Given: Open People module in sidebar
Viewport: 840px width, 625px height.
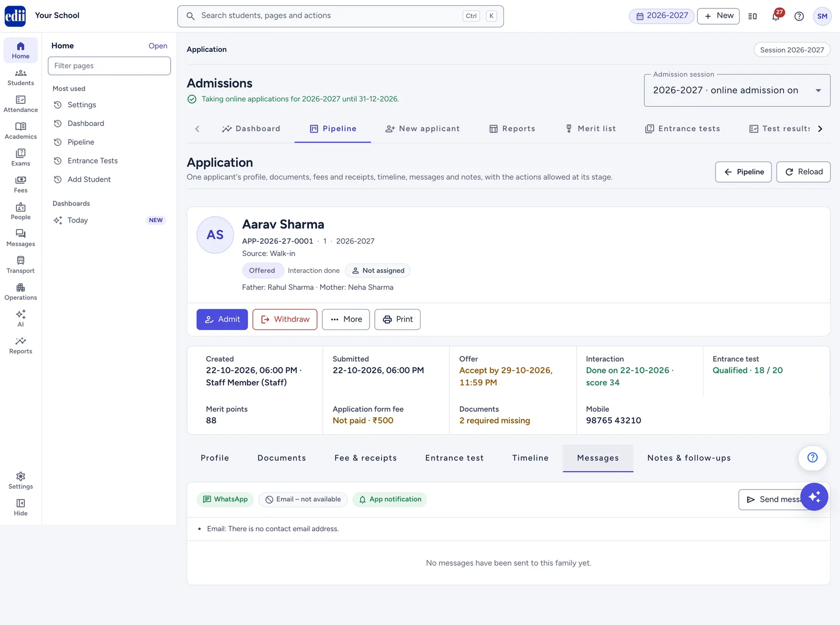Looking at the screenshot, I should (20, 211).
